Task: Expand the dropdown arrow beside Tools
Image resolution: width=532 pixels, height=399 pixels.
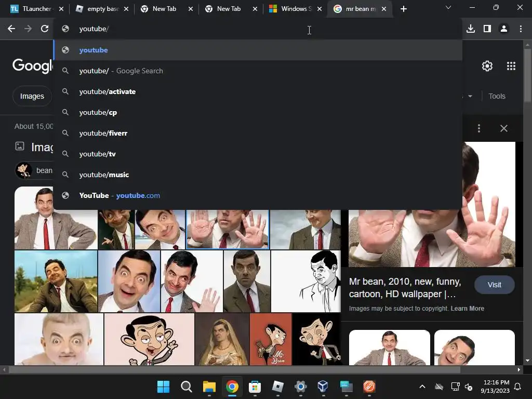Action: [470, 96]
